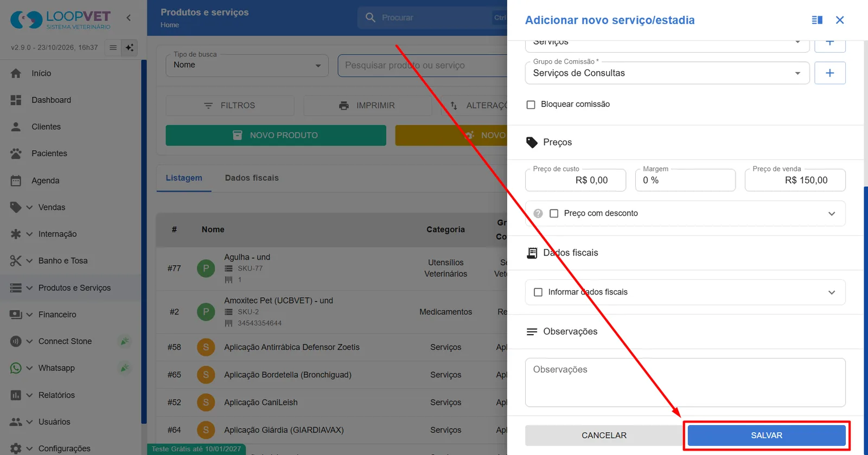Click the Margem percentage field
The image size is (868, 455).
pyautogui.click(x=685, y=180)
